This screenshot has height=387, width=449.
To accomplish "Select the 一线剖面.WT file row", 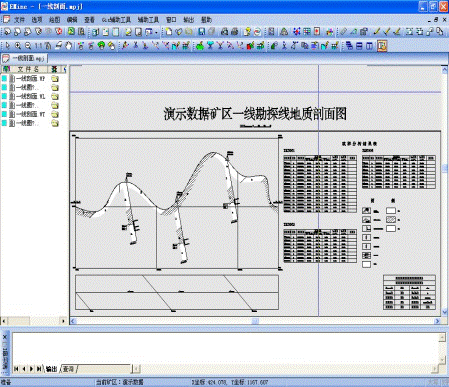I will 30,114.
